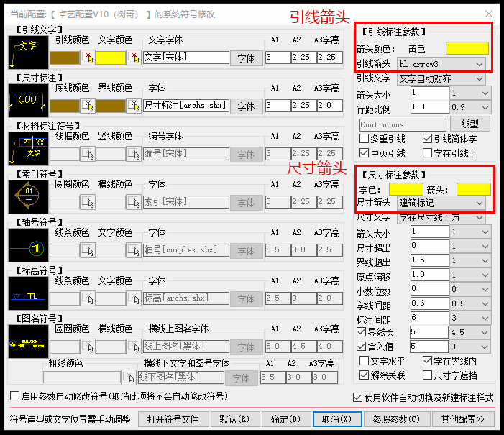This screenshot has width=504, height=435.
Task: Click color picker icon for 索引符号 横线颜色
Action: (x=134, y=202)
